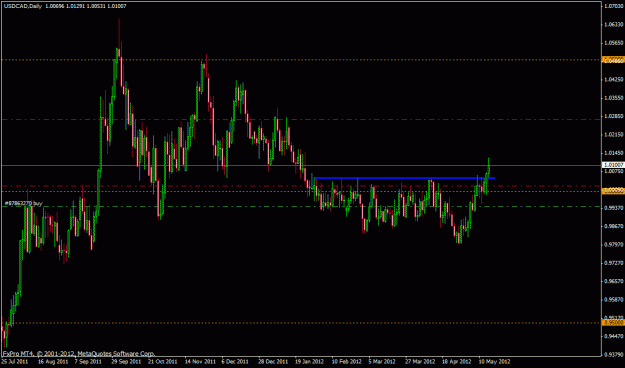Click the 6 Dec 2011 date label

[x=235, y=362]
